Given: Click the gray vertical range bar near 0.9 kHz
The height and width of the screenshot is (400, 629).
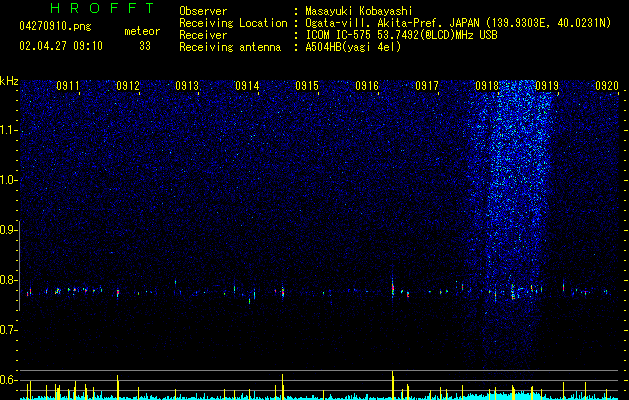Looking at the screenshot, I should click(19, 265).
